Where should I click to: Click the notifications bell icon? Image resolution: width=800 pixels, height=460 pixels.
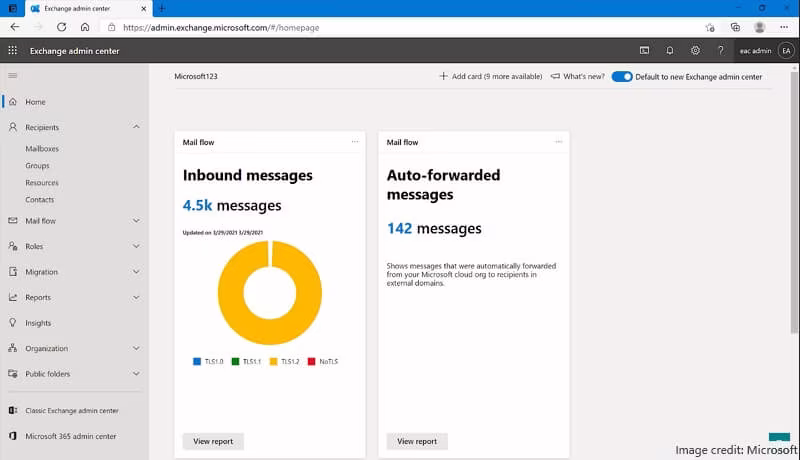[x=669, y=50]
